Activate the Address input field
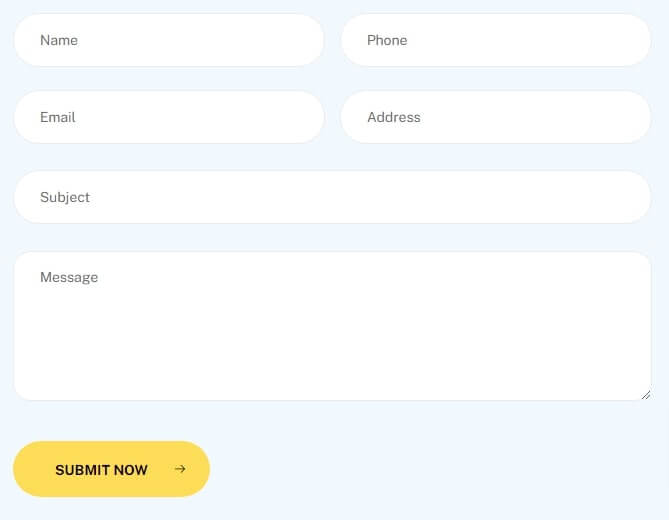The width and height of the screenshot is (669, 520). pos(496,117)
